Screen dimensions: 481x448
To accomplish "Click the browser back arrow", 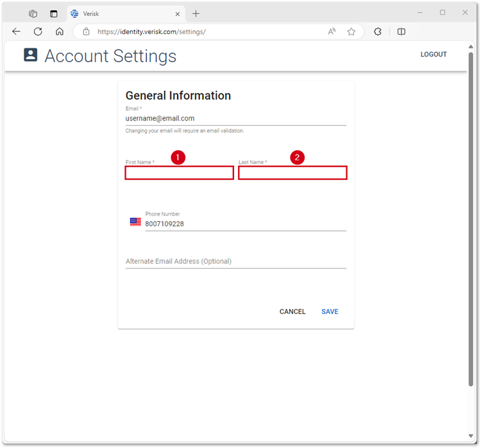I will tap(16, 31).
